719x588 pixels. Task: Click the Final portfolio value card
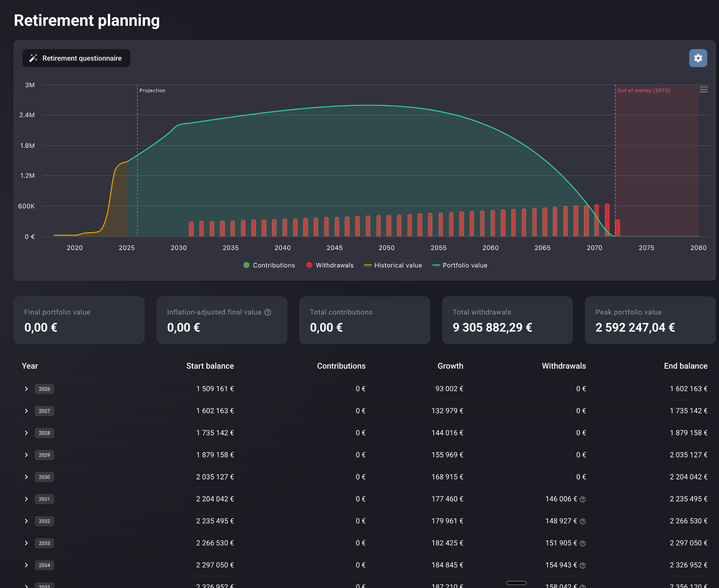79,320
